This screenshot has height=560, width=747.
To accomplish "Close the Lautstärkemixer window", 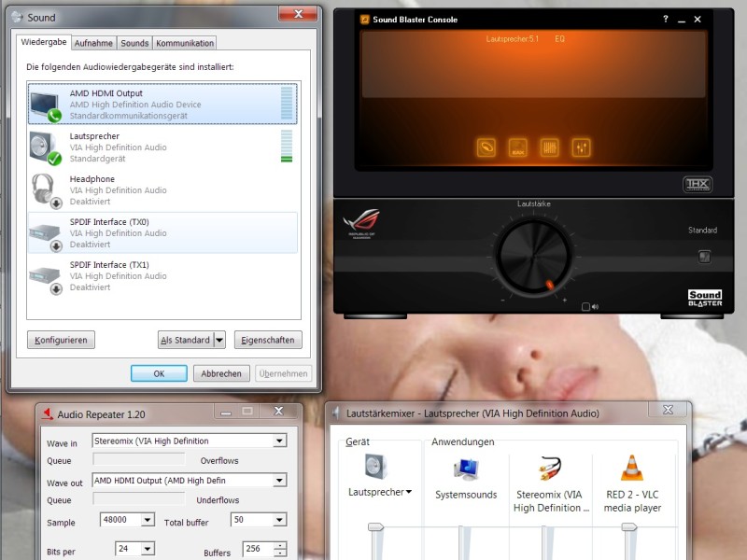I will pyautogui.click(x=668, y=410).
